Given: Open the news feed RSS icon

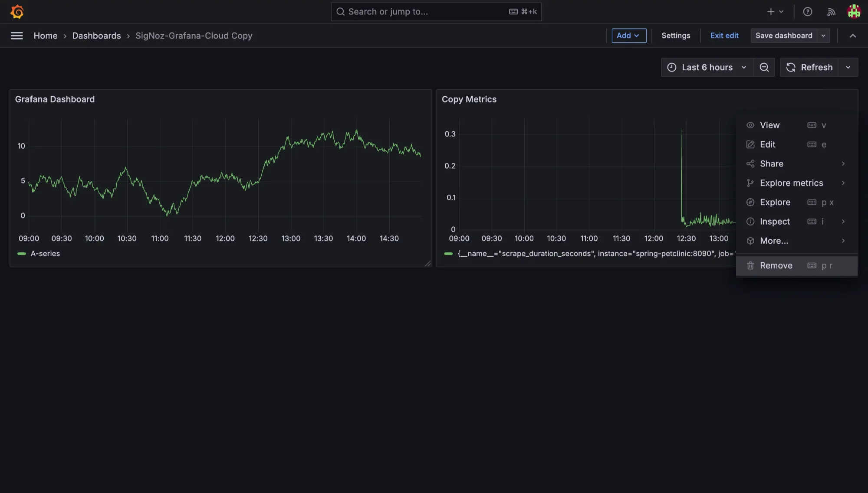Looking at the screenshot, I should pos(831,12).
